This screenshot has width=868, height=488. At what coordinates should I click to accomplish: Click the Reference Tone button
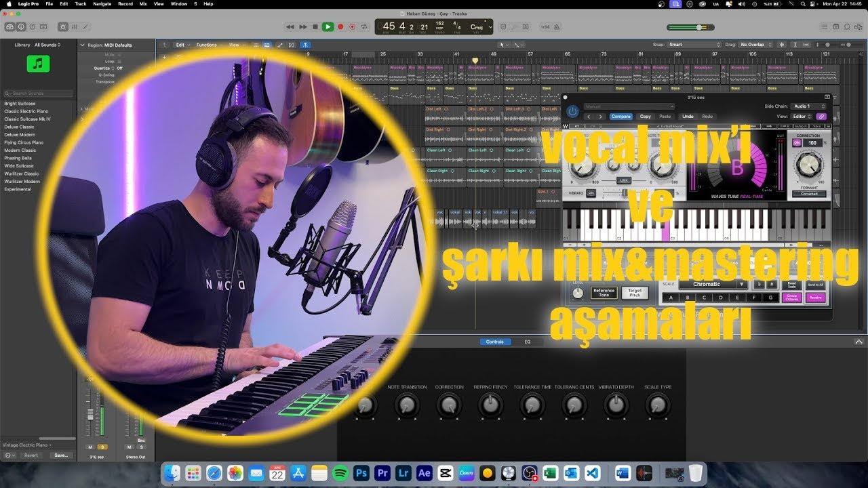coord(604,293)
